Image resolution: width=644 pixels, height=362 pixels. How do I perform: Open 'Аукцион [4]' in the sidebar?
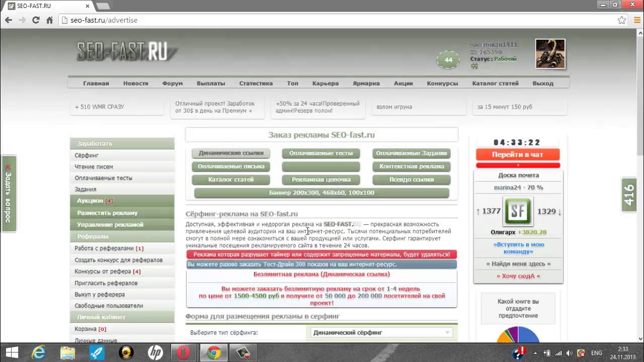122,201
